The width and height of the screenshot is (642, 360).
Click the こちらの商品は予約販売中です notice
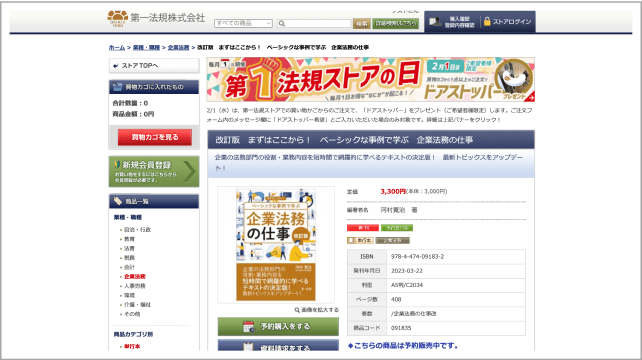403,346
